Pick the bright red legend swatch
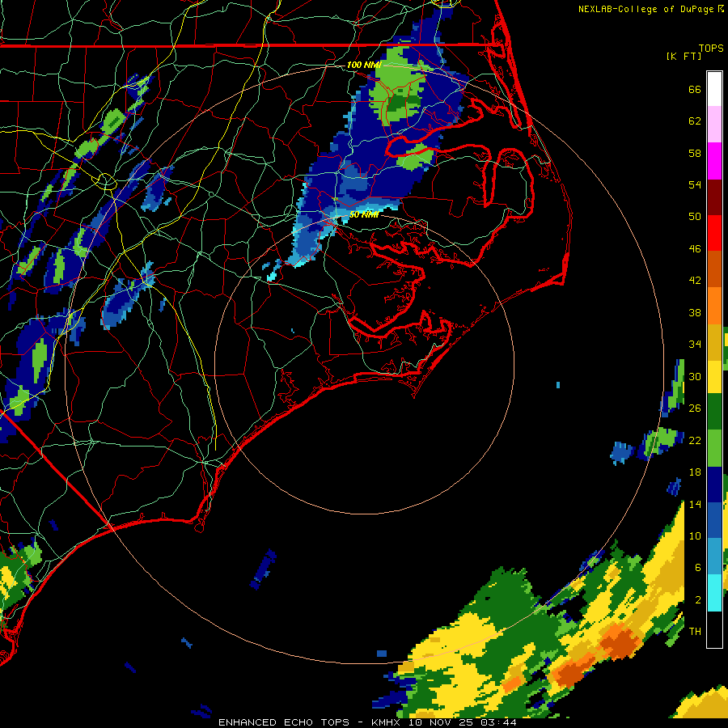This screenshot has width=728, height=728. point(714,233)
